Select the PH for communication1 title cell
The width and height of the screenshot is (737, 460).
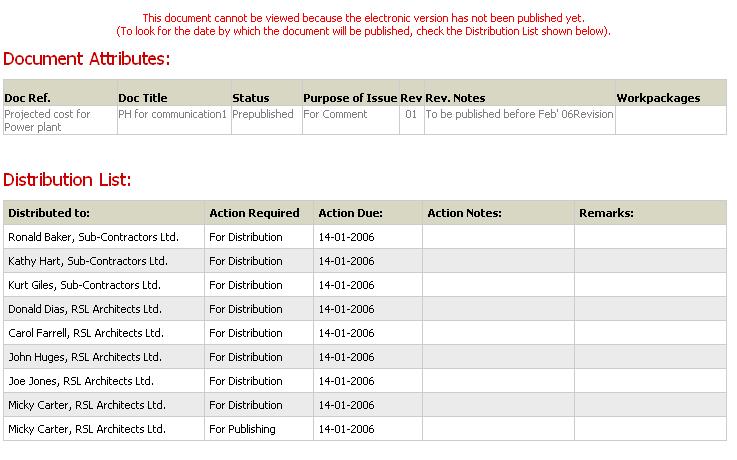pos(172,114)
